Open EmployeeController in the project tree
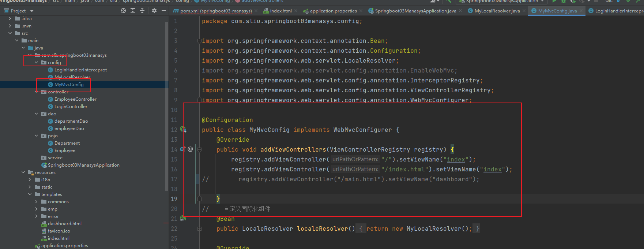Viewport: 644px width, 249px height. pos(75,99)
